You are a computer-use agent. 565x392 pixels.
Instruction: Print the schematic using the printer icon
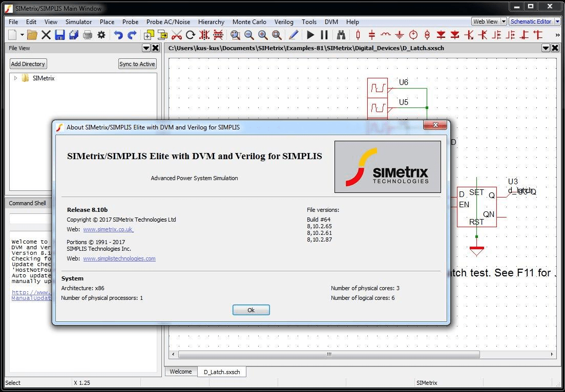(88, 35)
